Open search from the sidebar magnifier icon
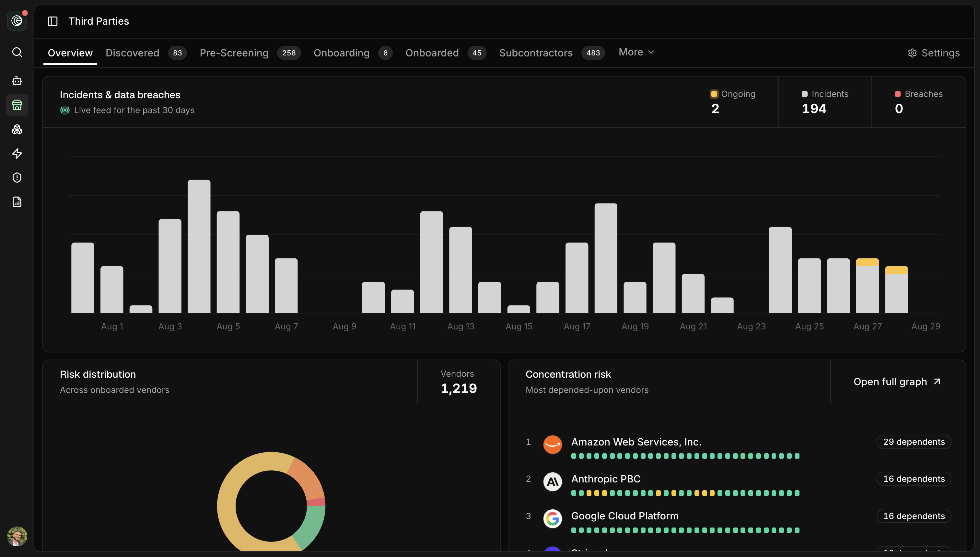 (17, 52)
